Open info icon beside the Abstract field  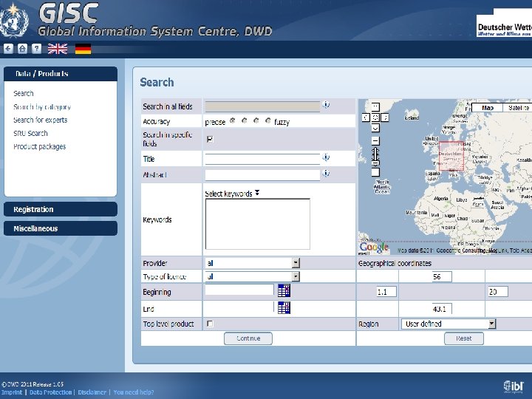coord(326,174)
